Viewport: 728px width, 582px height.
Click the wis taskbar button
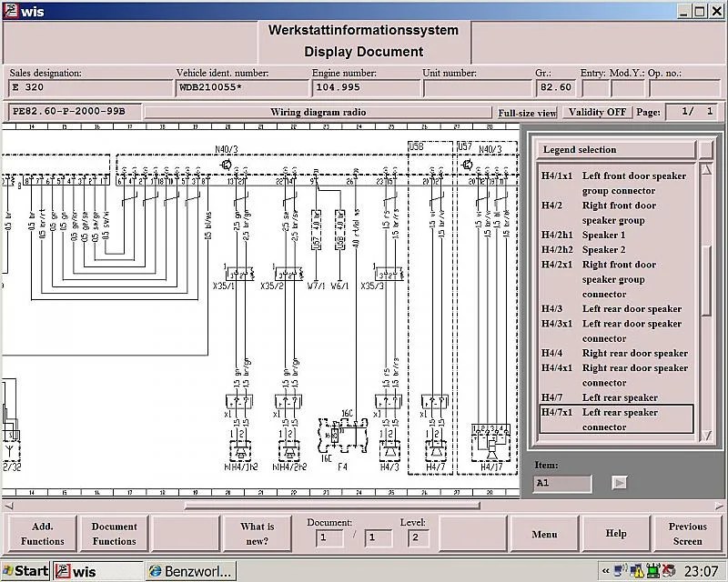point(98,571)
